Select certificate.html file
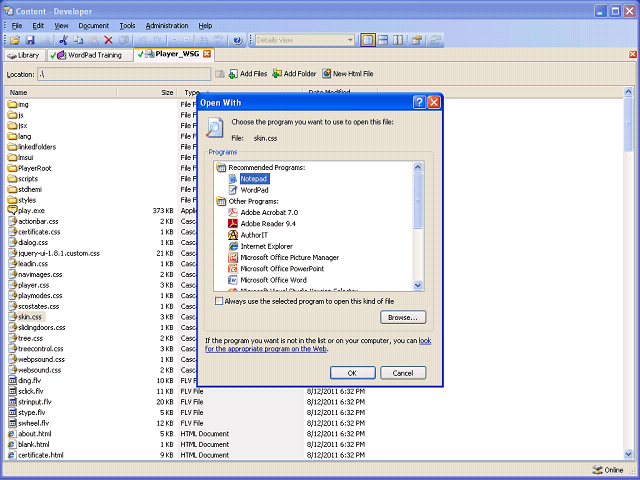 tap(36, 455)
